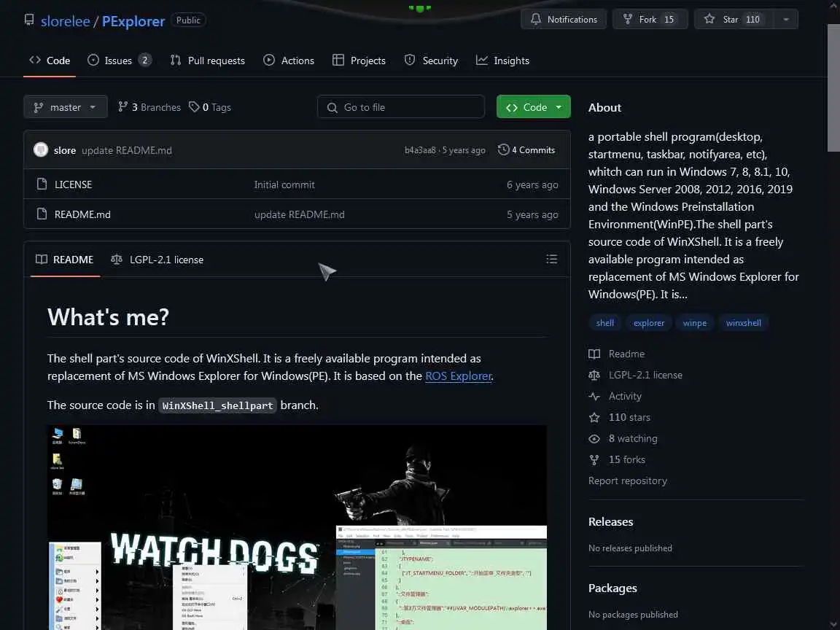View the 8 watching link
This screenshot has width=840, height=630.
623,439
